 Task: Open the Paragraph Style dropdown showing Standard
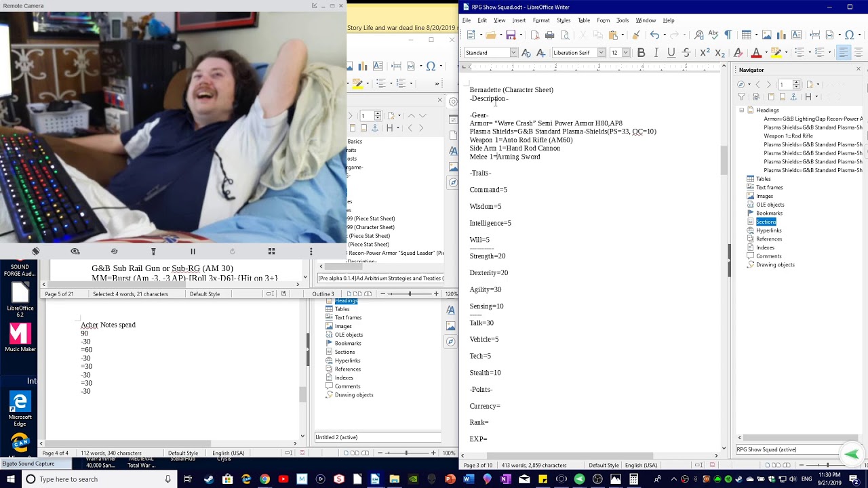513,53
